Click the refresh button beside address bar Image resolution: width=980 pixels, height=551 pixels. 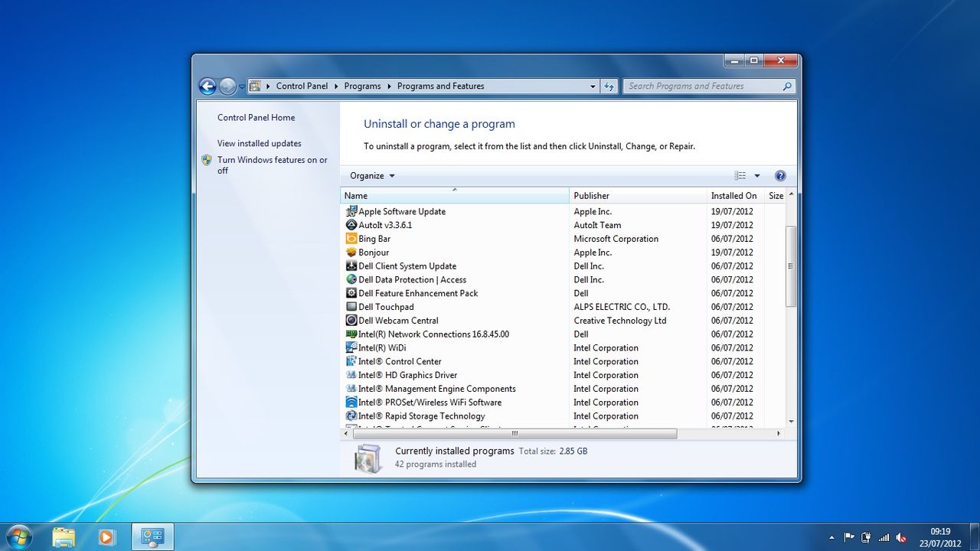[609, 86]
